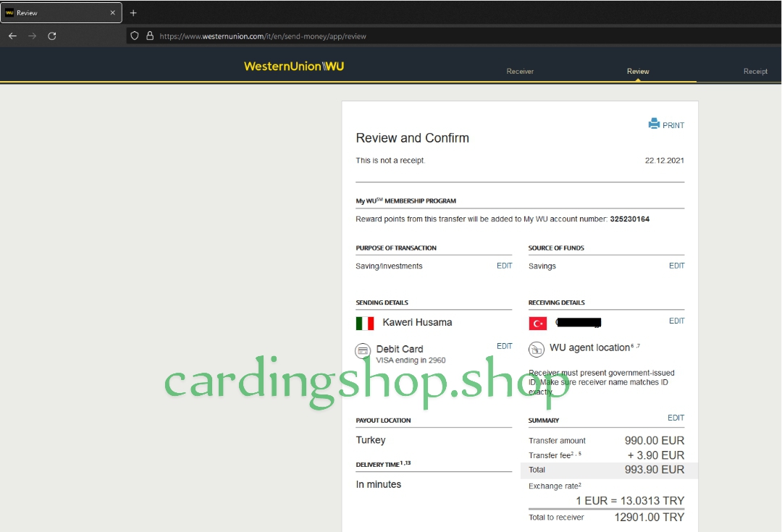Click the WU agent location icon
Image resolution: width=782 pixels, height=532 pixels.
[536, 350]
